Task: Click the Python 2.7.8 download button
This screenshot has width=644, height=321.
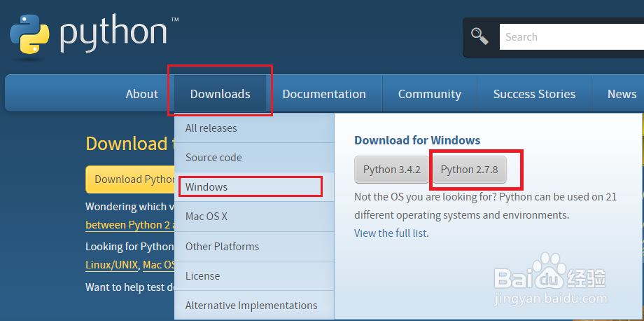Action: 470,170
